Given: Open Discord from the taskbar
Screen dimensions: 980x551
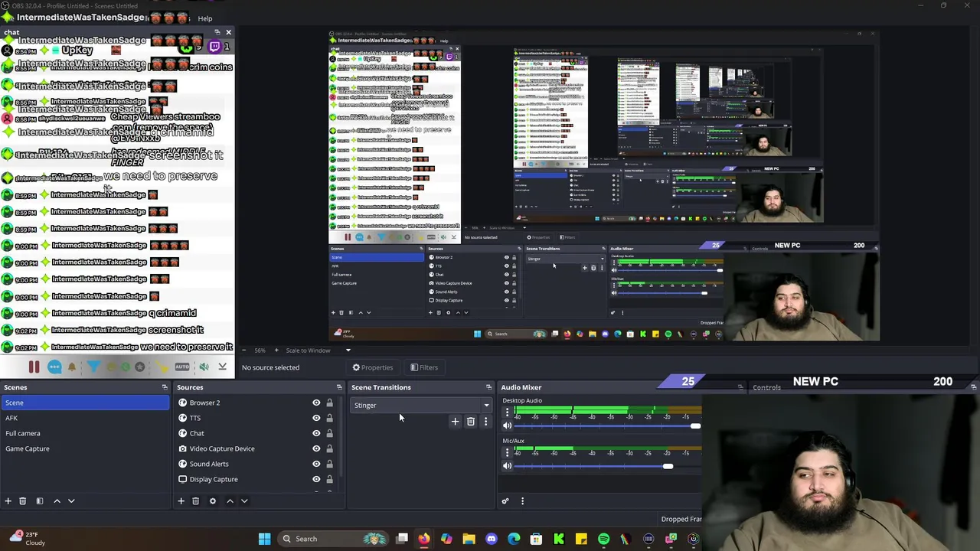Looking at the screenshot, I should (x=492, y=539).
